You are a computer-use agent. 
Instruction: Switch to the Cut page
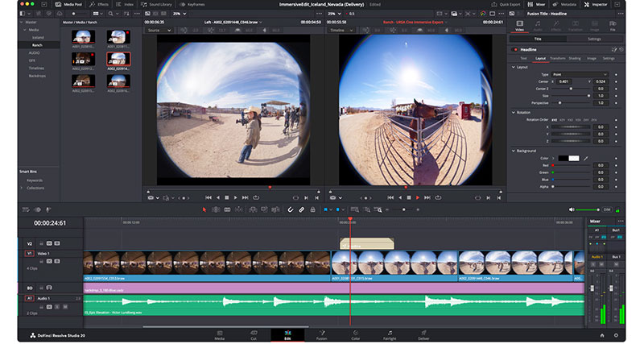(254, 335)
